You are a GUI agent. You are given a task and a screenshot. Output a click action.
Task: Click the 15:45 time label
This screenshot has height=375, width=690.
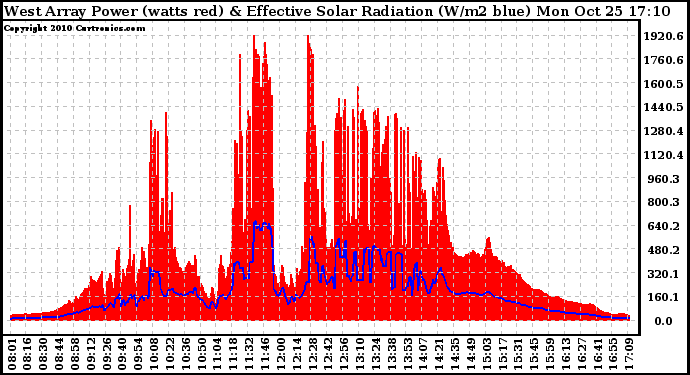pyautogui.click(x=535, y=354)
